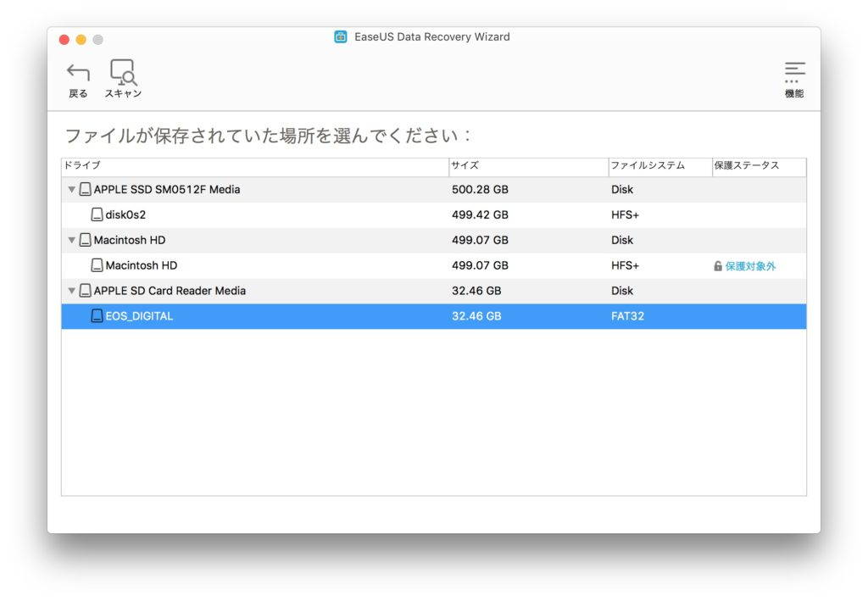Click 499.07 GB in child Macintosh HD row

[480, 265]
